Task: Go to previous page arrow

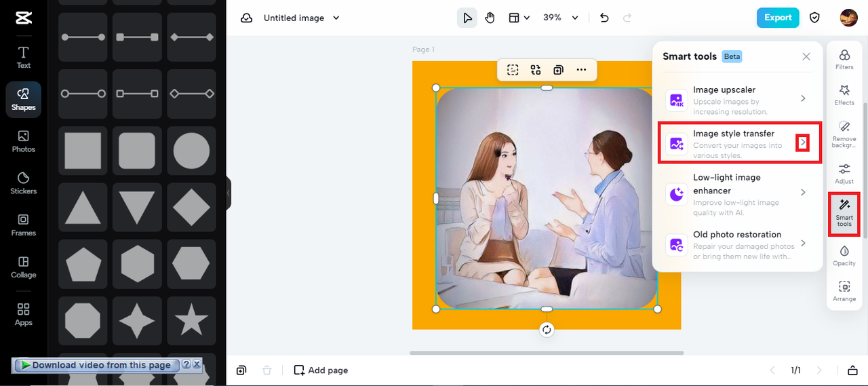Action: point(772,370)
